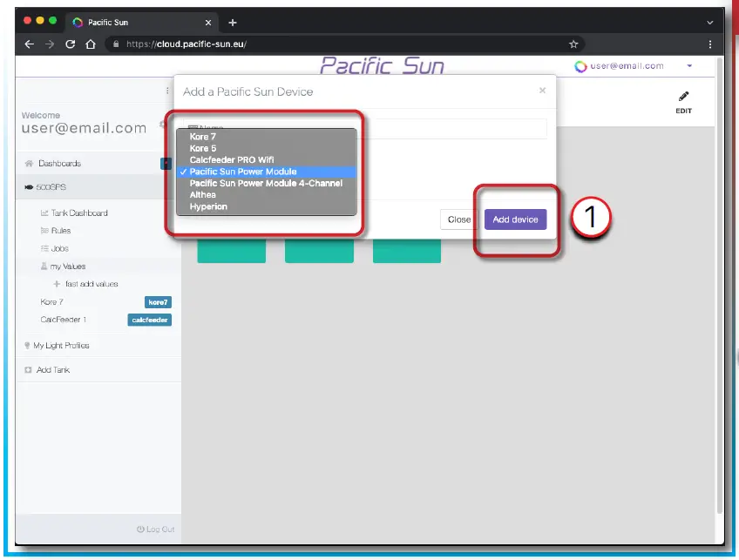Screen dimensions: 739x560
Task: Click fast add values
Action: (92, 284)
